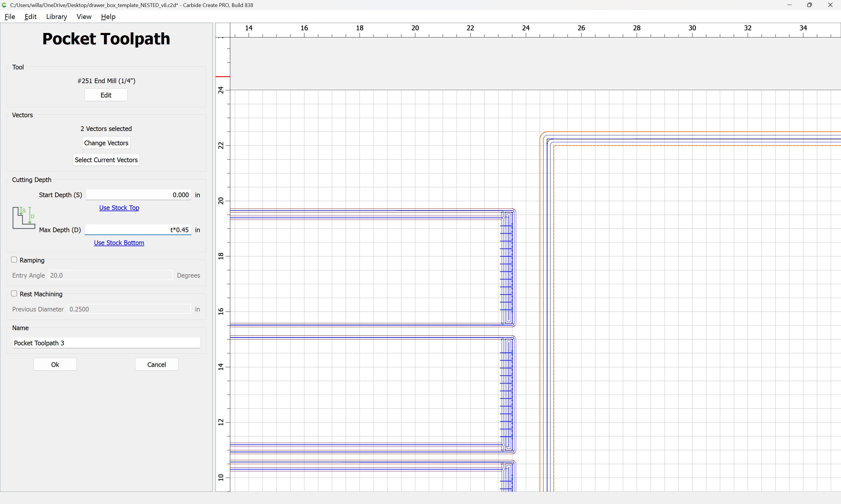Restore down the application window
This screenshot has height=504, width=841.
click(809, 5)
